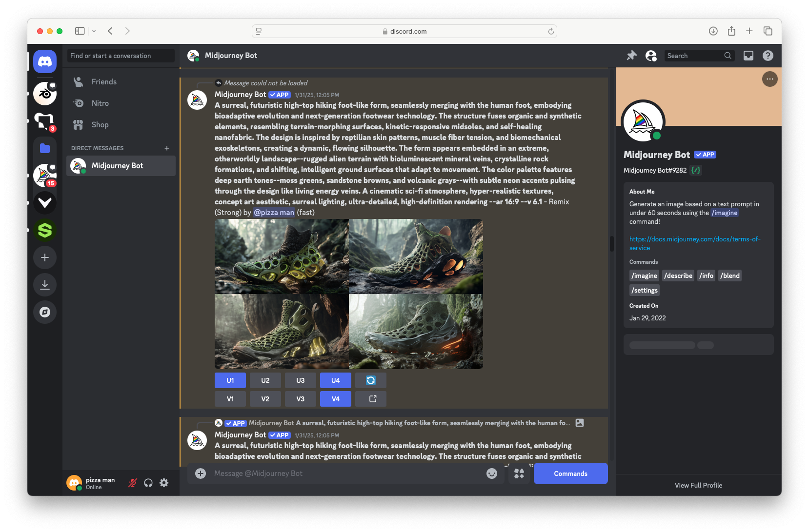
Task: Open profile more options ellipsis
Action: 770,79
